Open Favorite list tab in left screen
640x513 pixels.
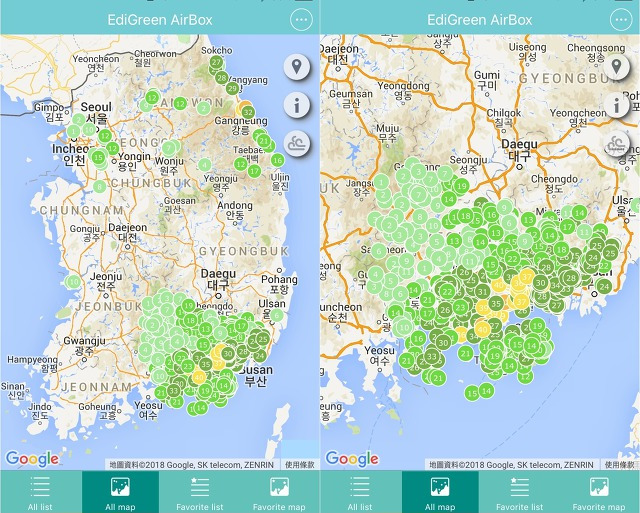click(200, 492)
